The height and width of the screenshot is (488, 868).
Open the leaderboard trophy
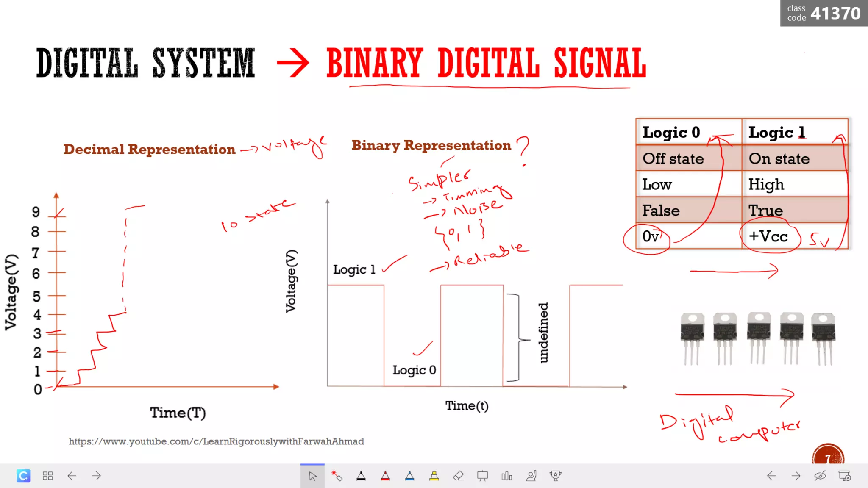click(x=555, y=476)
